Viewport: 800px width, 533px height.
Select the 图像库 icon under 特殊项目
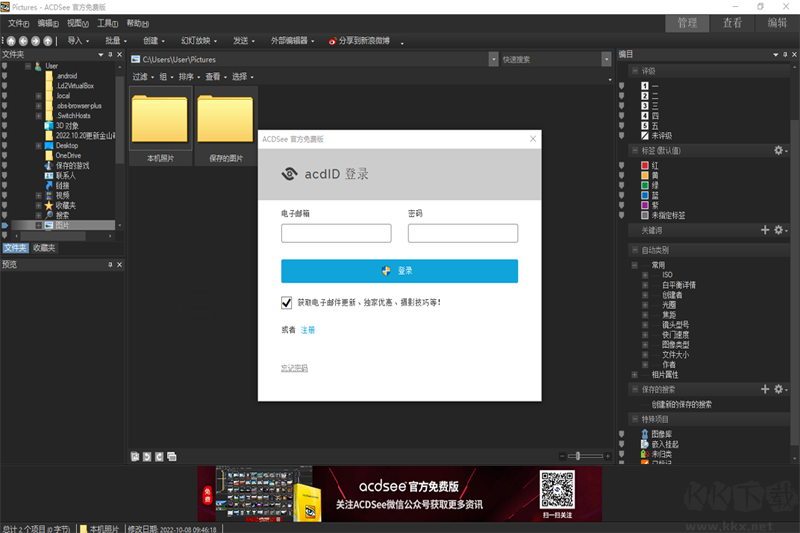[645, 434]
